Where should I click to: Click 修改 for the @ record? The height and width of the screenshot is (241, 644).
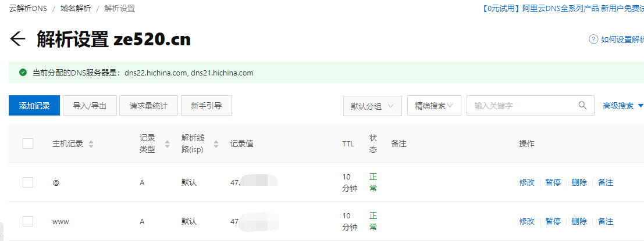pos(527,182)
